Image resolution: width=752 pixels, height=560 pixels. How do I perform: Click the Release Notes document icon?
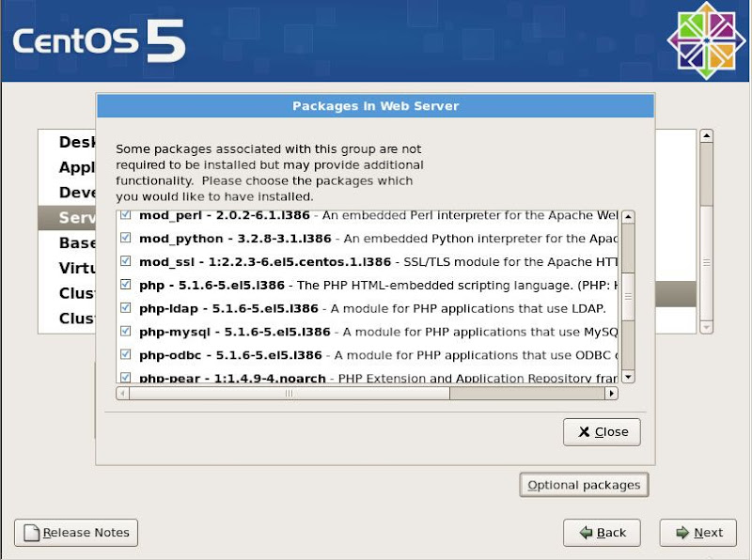point(32,533)
